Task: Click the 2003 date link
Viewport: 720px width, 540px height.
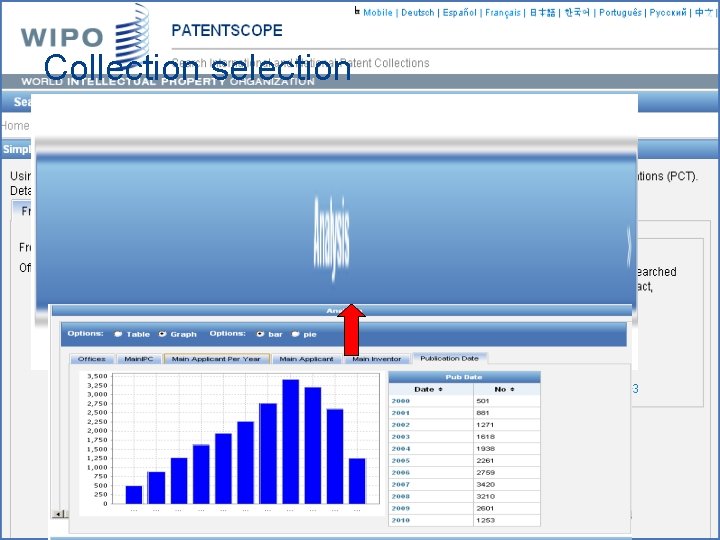Action: click(x=400, y=437)
